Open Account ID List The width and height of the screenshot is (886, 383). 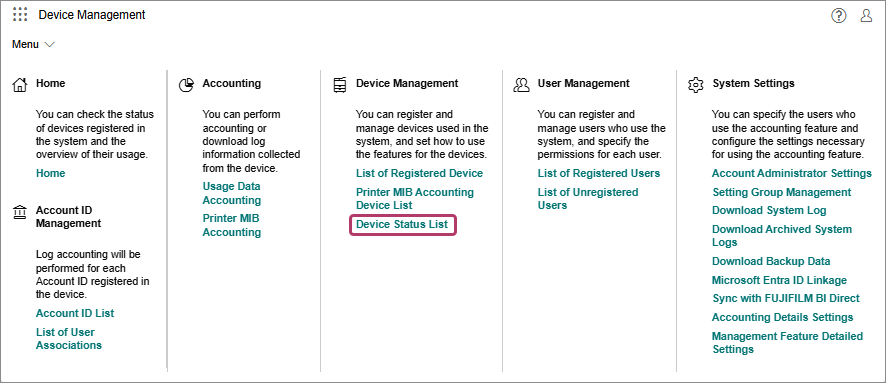coord(75,313)
